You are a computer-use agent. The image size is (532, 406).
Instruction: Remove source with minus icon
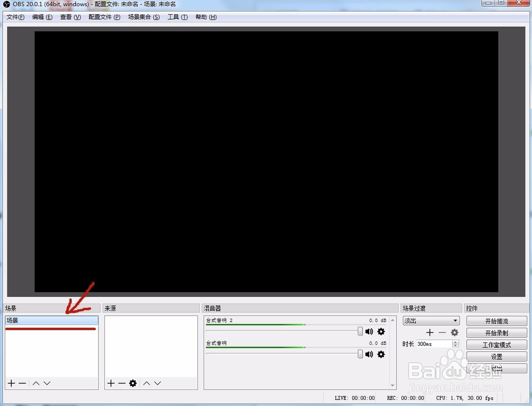[122, 383]
